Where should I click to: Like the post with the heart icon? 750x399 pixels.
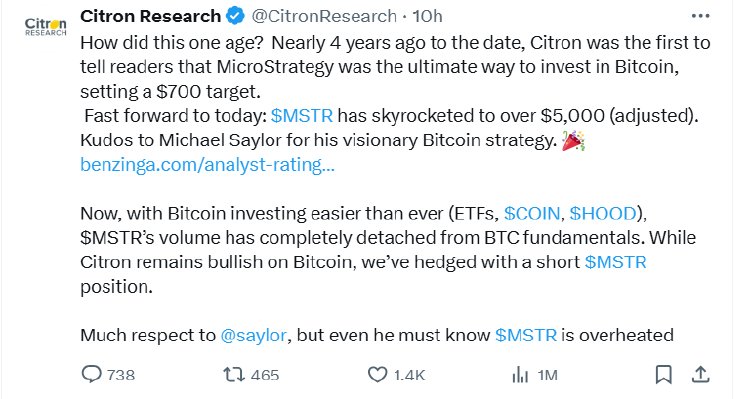pos(377,374)
